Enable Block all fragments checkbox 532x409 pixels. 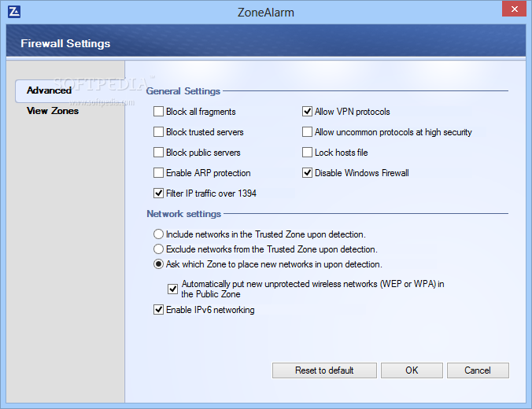point(159,112)
